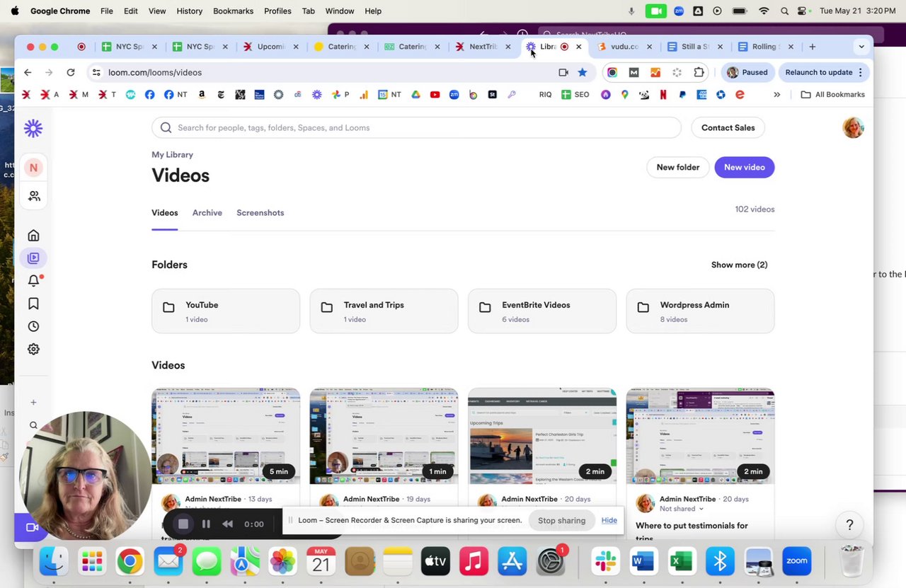Viewport: 906px width, 588px height.
Task: Open the people/members icon in sidebar
Action: click(x=33, y=196)
